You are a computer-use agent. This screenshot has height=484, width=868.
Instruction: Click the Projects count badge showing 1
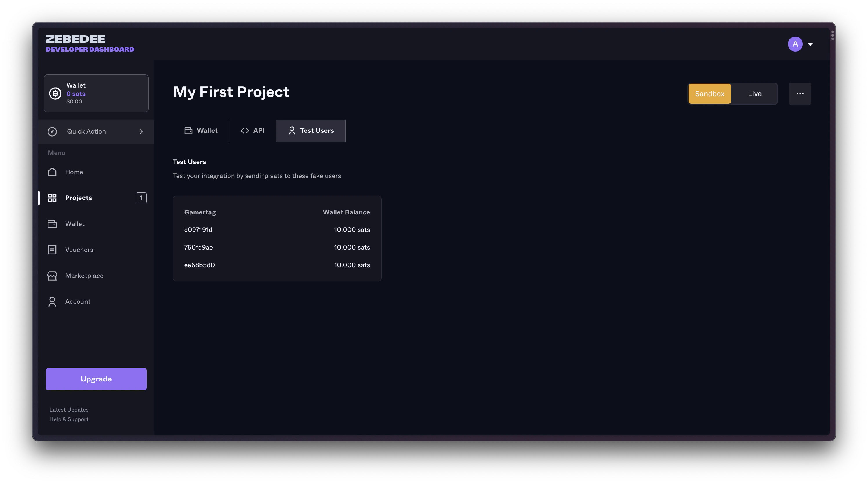(x=141, y=198)
